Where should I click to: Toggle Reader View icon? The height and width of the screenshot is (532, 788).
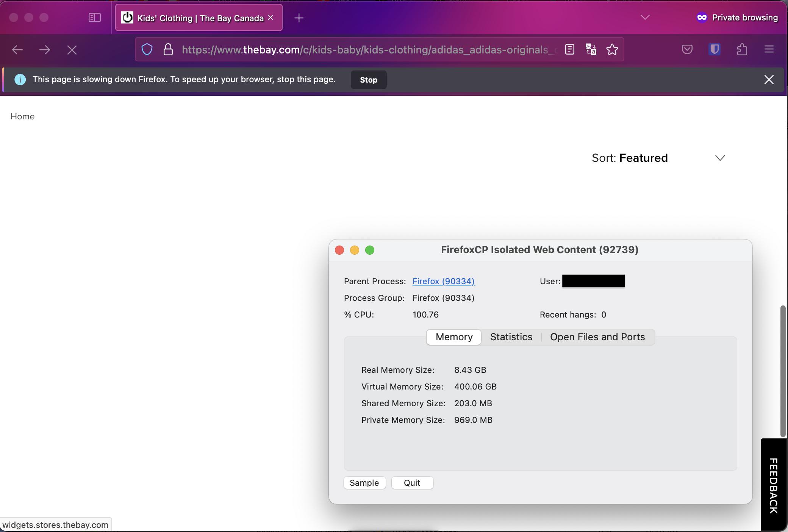[569, 49]
